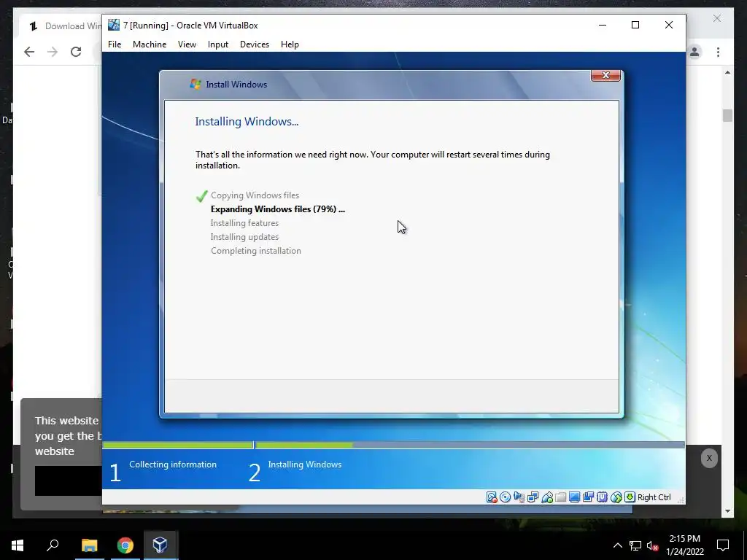This screenshot has height=560, width=747.
Task: Click the taskbar clock showing 2:15 PM
Action: point(684,545)
